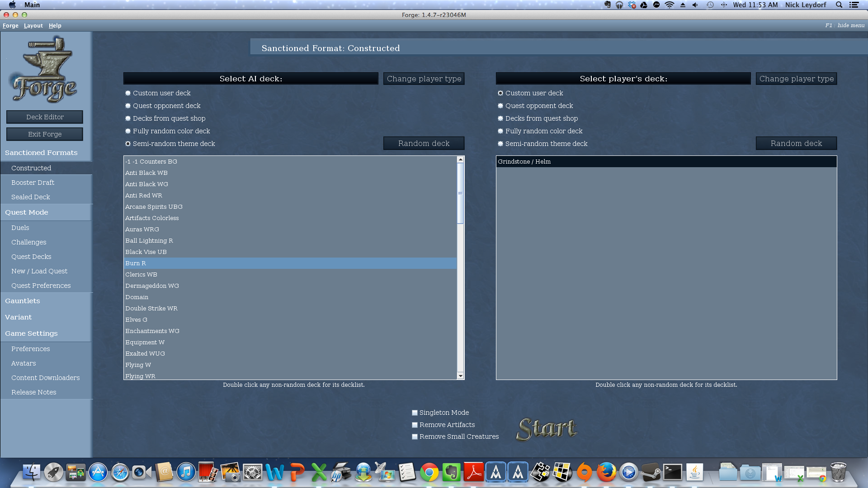Select player's 'Quest opponent deck' radio button
Screen dimensions: 868x488
(500, 106)
